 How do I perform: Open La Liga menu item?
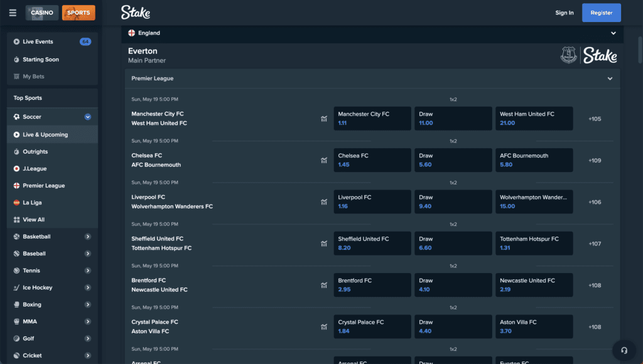[53, 203]
